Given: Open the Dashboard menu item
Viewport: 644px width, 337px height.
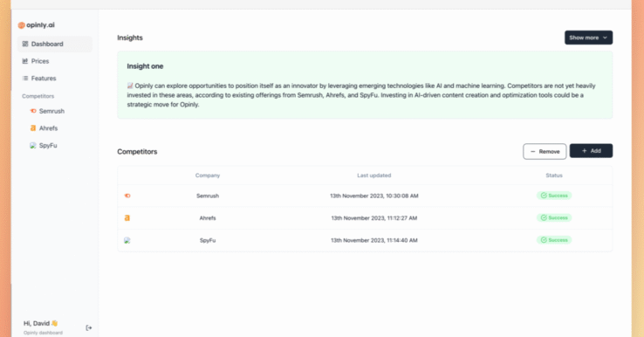Looking at the screenshot, I should coord(55,44).
